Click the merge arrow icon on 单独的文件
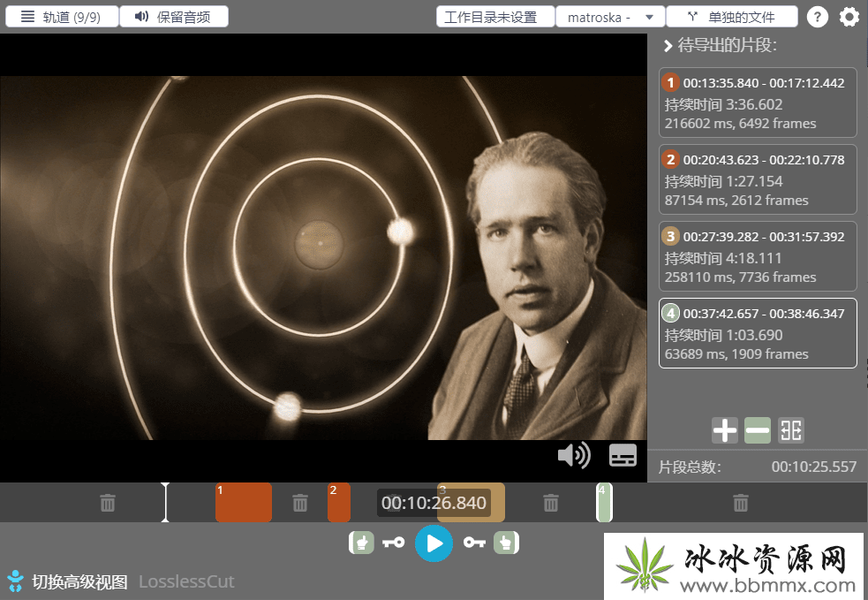The height and width of the screenshot is (600, 868). (692, 17)
